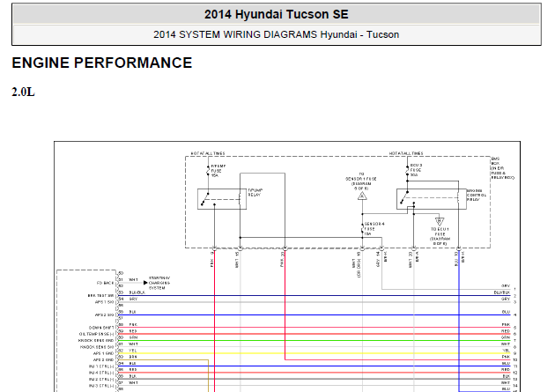
Task: Click the "PNK 20" connector terminal label
Action: 283,259
